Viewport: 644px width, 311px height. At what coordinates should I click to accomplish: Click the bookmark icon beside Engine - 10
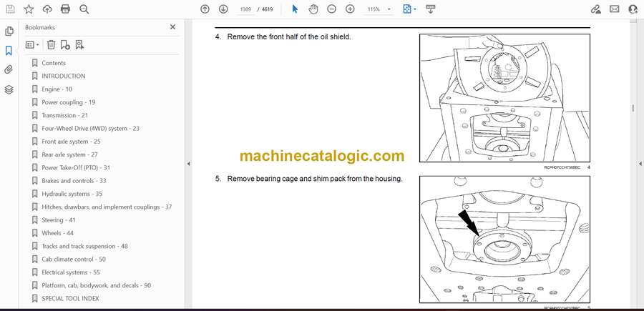(x=35, y=89)
